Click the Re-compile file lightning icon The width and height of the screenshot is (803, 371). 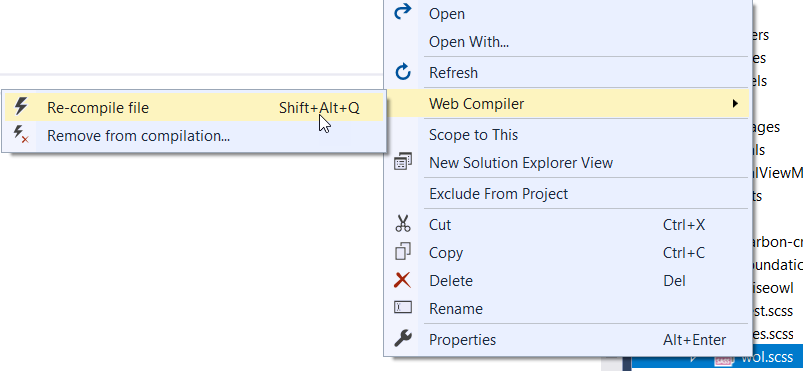(20, 106)
